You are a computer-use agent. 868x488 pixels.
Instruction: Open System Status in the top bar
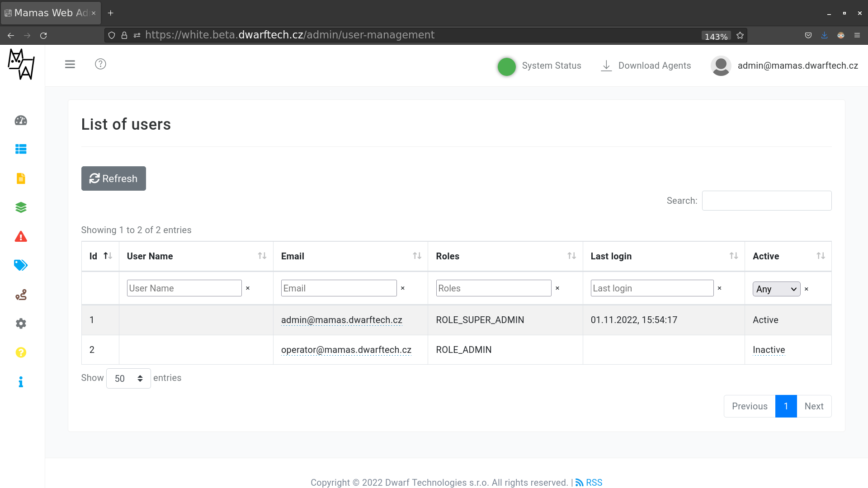point(539,66)
